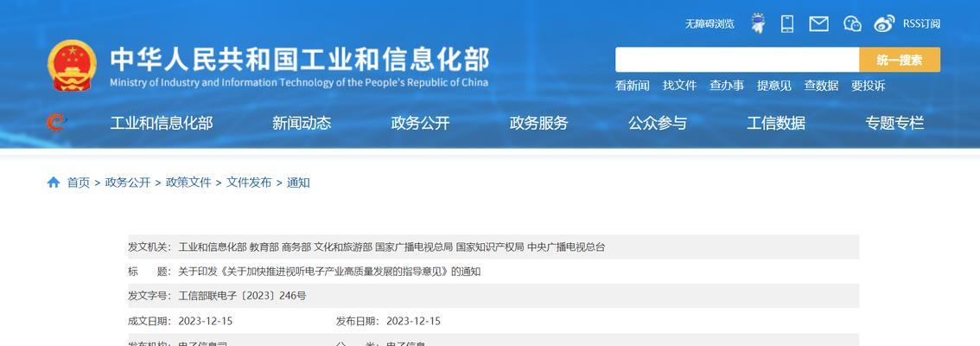The width and height of the screenshot is (980, 346).
Task: Select the 找文件 quick link
Action: pos(679,86)
